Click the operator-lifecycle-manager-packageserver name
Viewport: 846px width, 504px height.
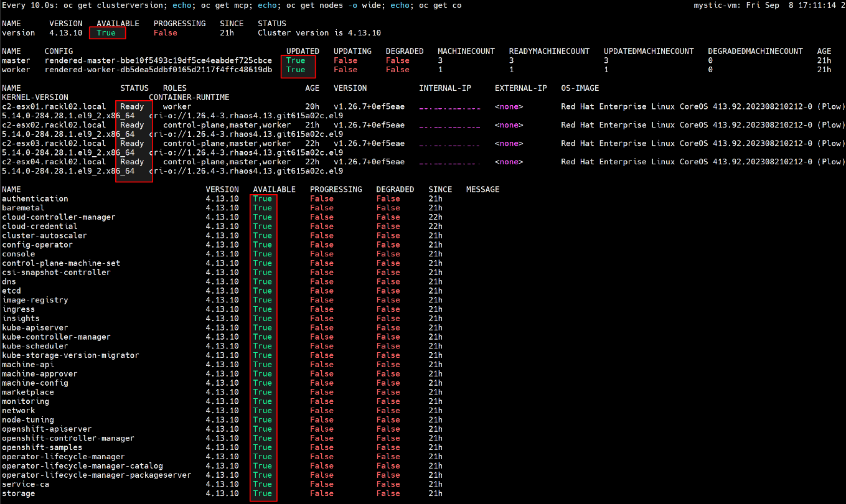96,475
